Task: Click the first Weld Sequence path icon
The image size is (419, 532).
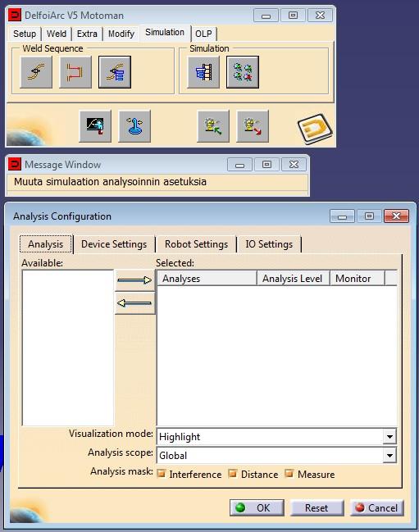Action: pos(36,72)
